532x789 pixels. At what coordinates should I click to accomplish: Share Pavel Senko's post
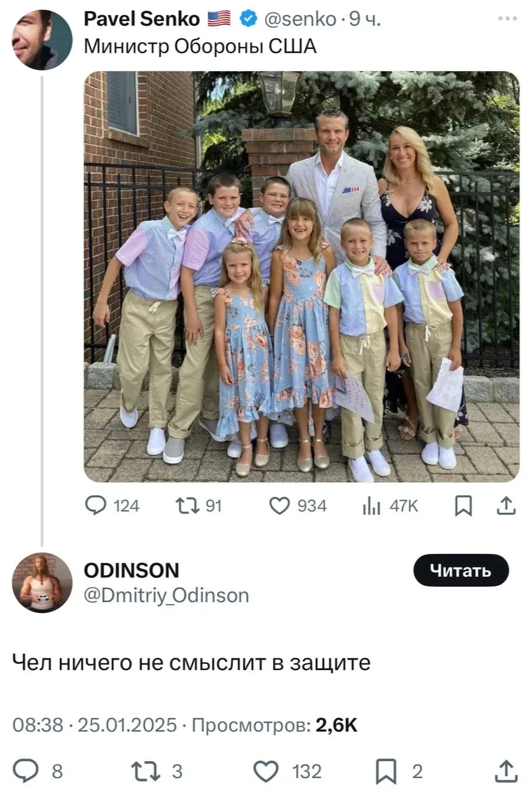point(506,506)
